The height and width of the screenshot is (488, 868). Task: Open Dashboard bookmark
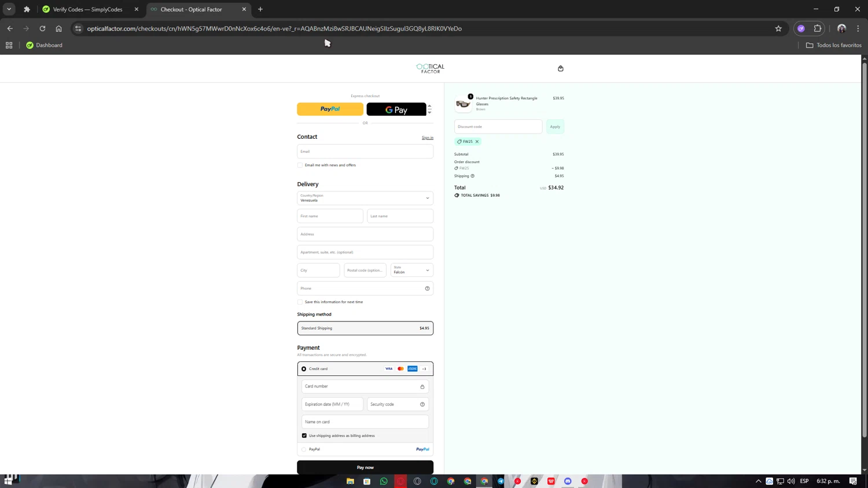(44, 45)
